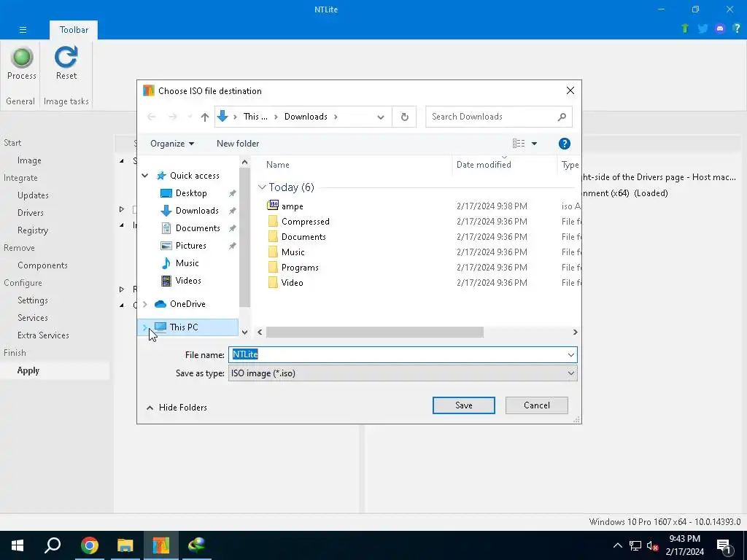Open the Save as type combo box
This screenshot has width=747, height=560.
(403, 373)
